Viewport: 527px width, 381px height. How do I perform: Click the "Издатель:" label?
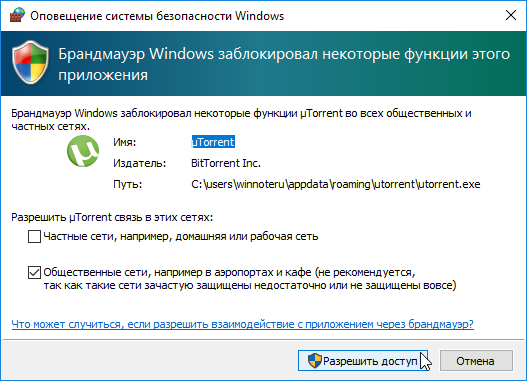[x=140, y=163]
